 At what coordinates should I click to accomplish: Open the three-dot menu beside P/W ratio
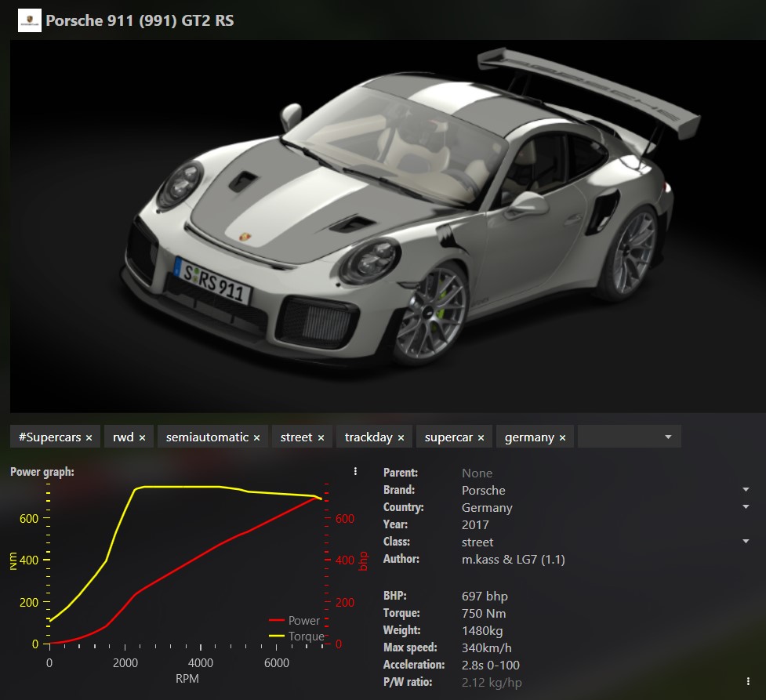click(748, 681)
